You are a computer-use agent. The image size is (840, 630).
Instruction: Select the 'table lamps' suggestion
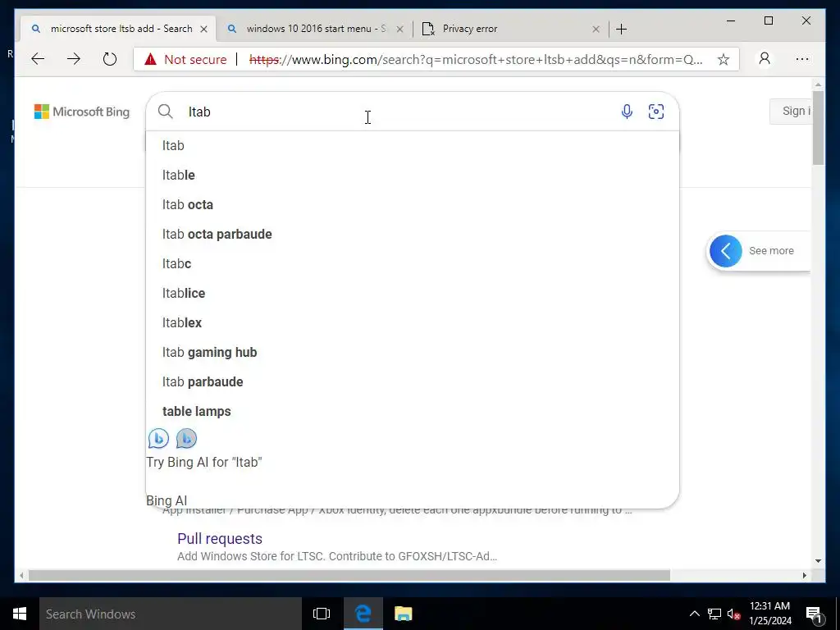[x=413, y=411]
